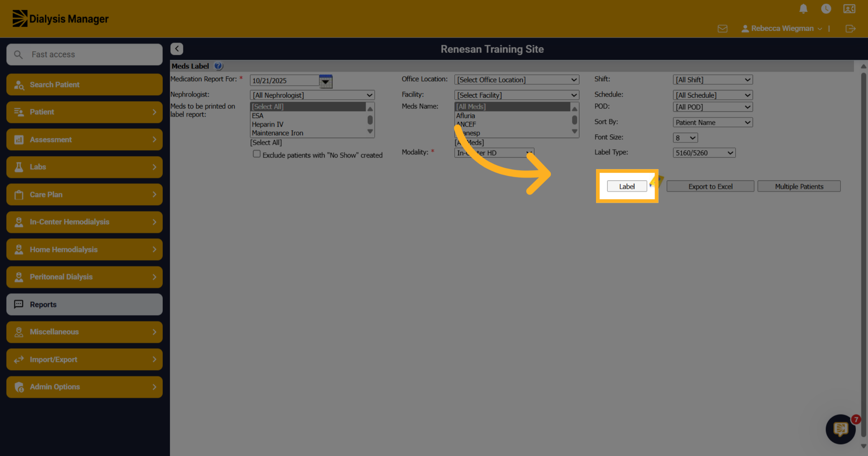Click the logout icon in header

coord(851,29)
